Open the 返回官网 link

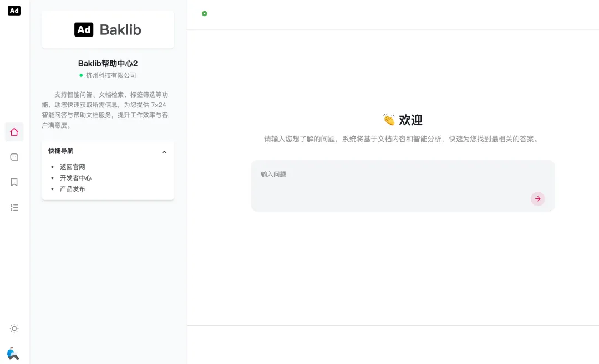pyautogui.click(x=73, y=167)
